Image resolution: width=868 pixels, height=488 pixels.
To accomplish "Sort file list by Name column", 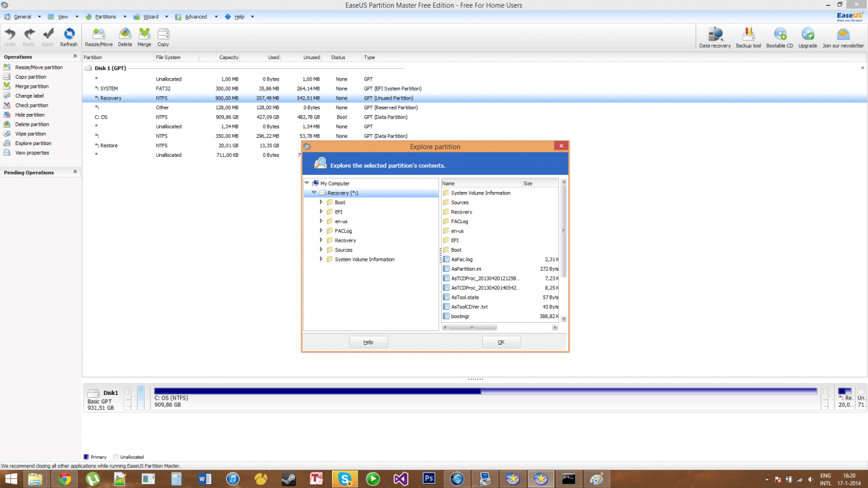I will pyautogui.click(x=481, y=183).
